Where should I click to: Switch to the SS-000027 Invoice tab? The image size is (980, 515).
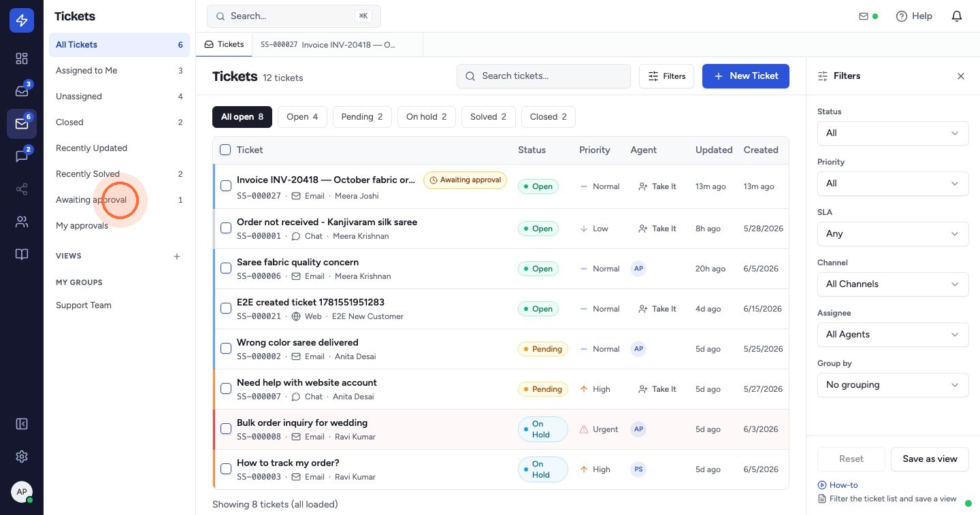tap(337, 44)
